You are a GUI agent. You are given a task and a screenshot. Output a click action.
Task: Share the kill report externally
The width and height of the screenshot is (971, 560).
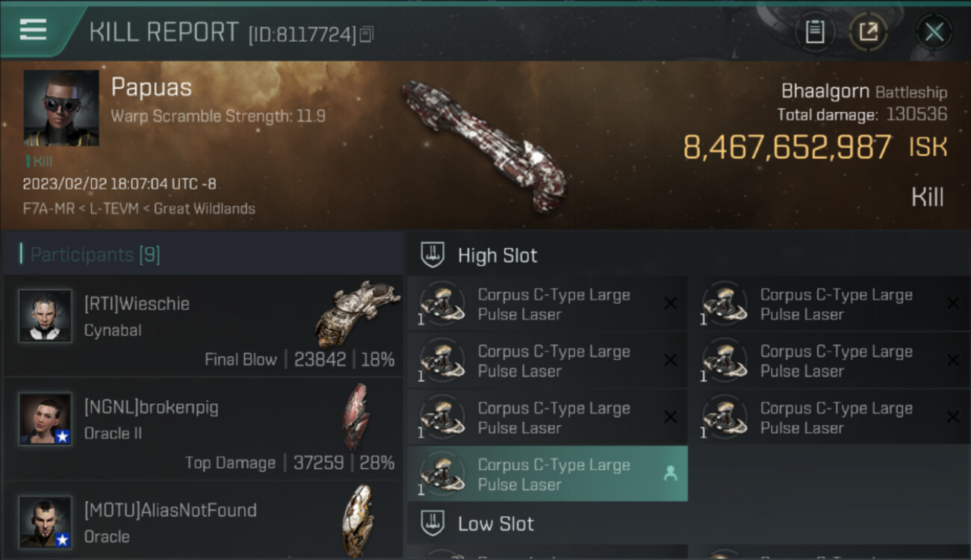click(x=868, y=32)
